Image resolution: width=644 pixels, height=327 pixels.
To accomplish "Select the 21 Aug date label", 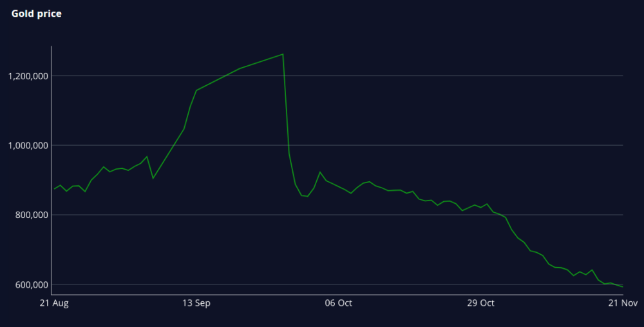I will [x=54, y=303].
